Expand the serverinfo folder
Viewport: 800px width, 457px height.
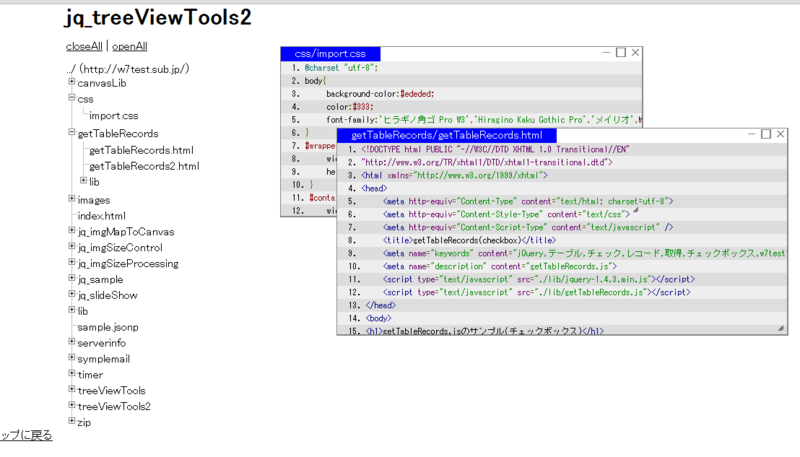point(71,341)
